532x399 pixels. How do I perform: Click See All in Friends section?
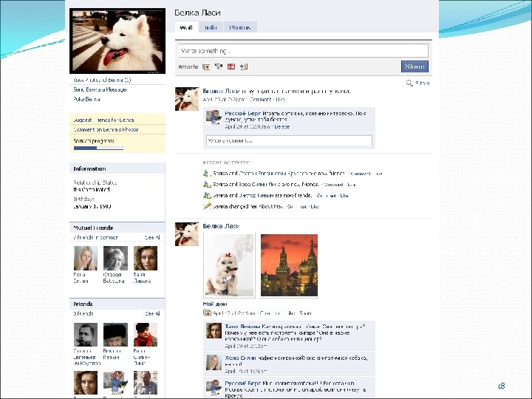point(152,313)
